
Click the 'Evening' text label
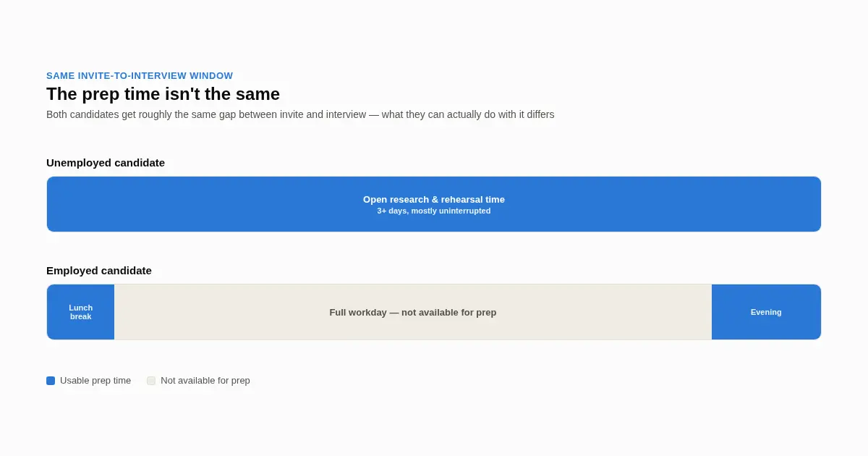point(766,312)
